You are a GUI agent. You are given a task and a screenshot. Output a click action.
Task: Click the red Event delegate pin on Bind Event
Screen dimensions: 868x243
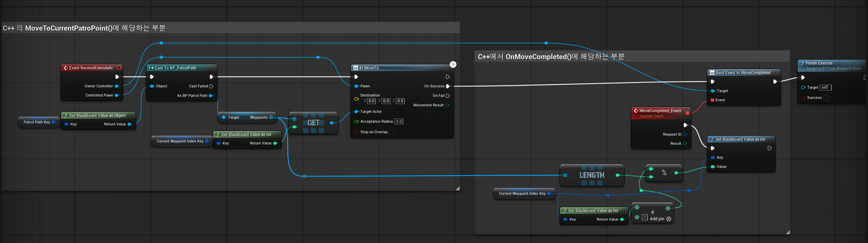tap(713, 100)
